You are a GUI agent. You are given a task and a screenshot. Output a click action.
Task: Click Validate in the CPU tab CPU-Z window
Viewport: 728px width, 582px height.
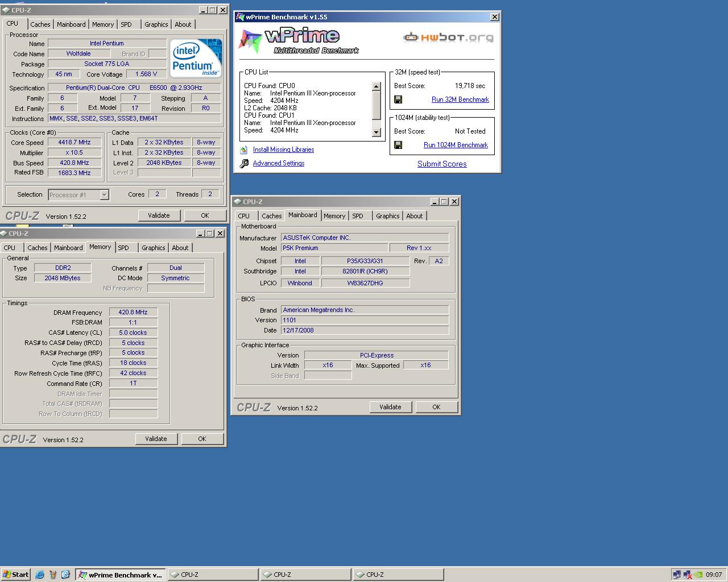159,215
